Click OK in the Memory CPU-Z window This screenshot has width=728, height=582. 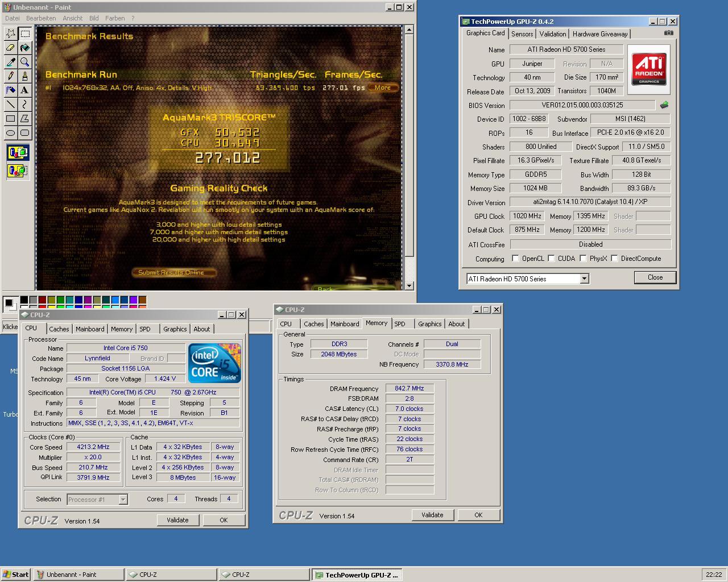[478, 515]
